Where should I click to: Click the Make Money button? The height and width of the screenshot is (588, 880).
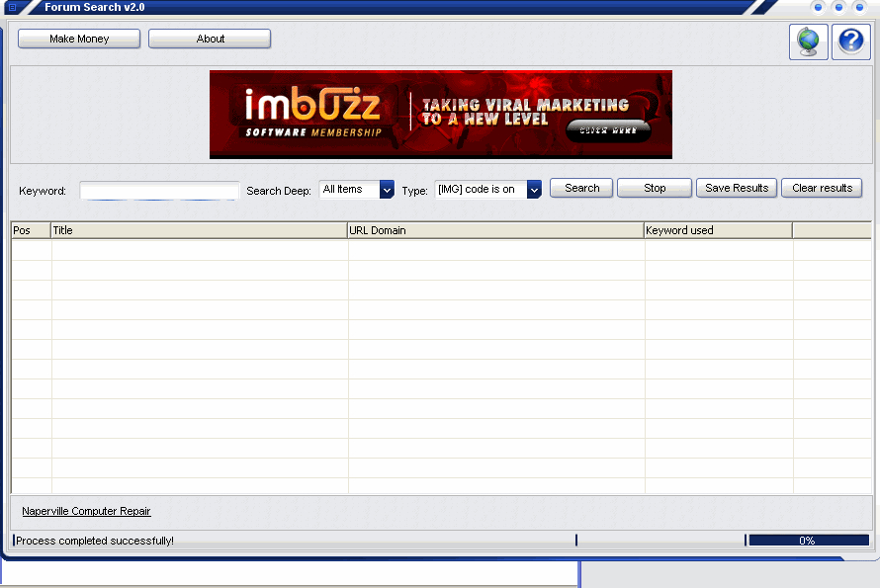click(79, 39)
